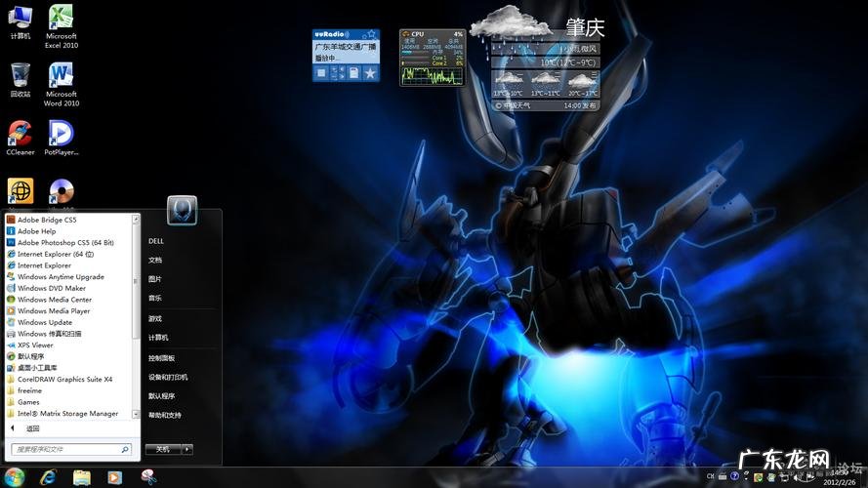Click the media player taskbar icon
The width and height of the screenshot is (868, 488).
click(x=114, y=477)
